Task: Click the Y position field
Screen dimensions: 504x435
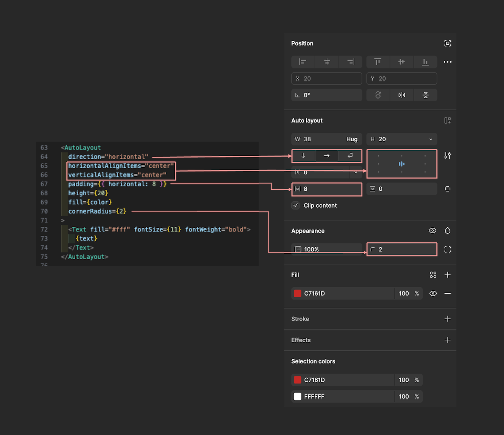Action: coord(401,78)
